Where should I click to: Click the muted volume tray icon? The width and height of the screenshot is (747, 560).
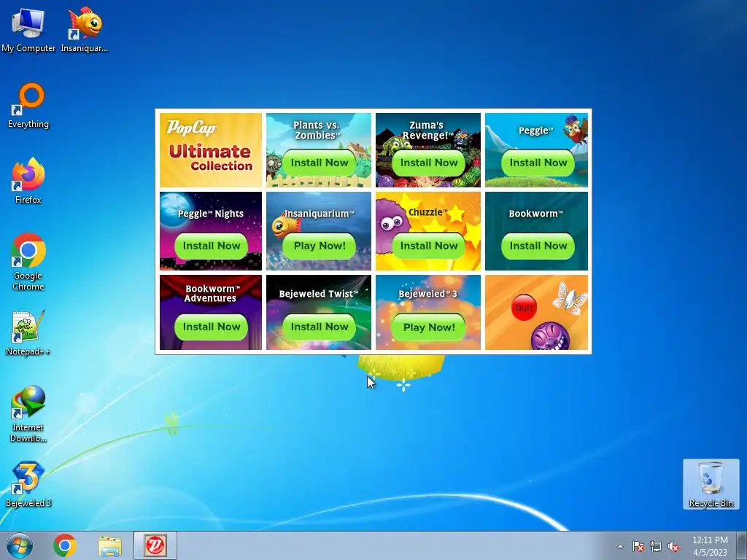pyautogui.click(x=673, y=547)
